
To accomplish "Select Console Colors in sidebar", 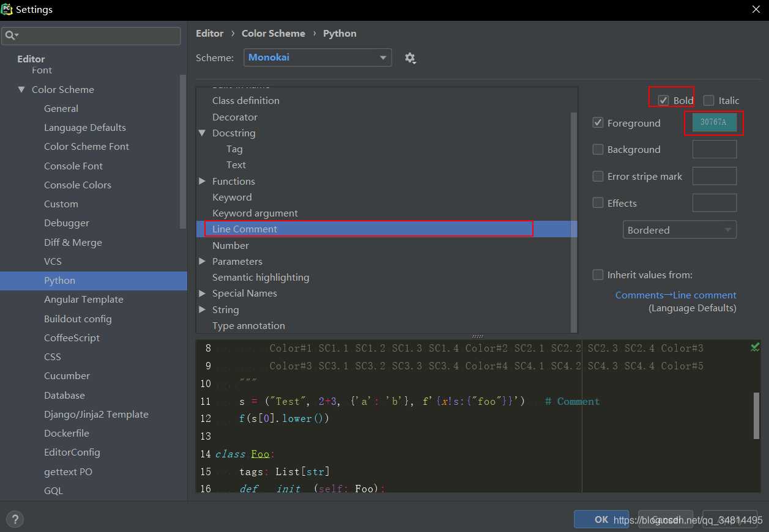I will pos(78,185).
